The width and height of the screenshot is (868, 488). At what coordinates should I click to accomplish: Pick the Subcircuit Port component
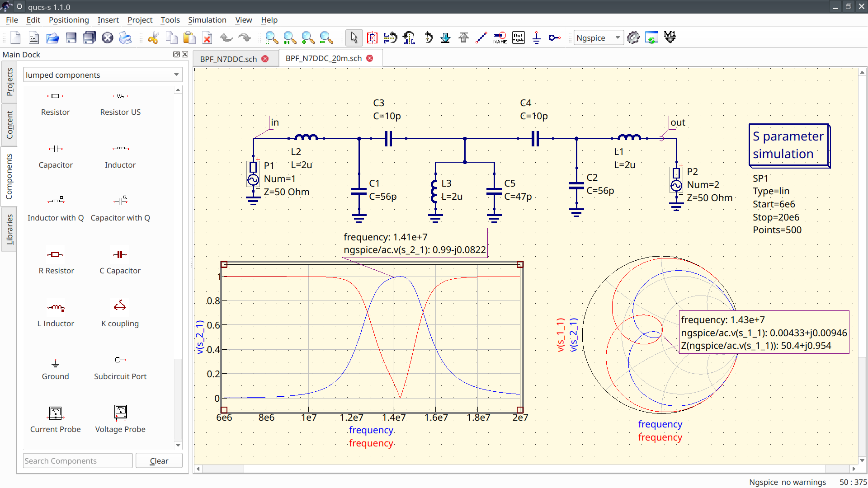tap(120, 368)
